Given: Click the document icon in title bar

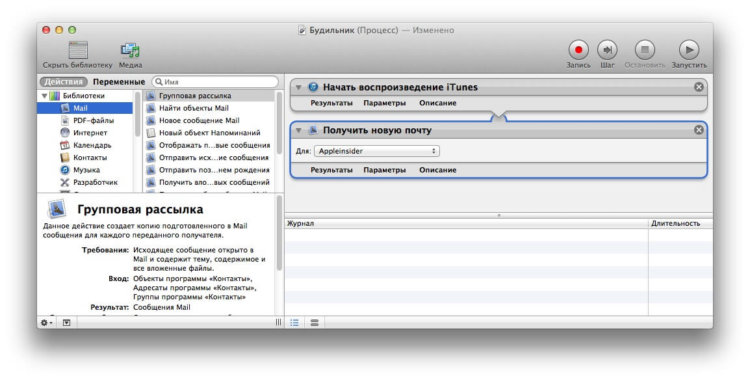Looking at the screenshot, I should (302, 31).
